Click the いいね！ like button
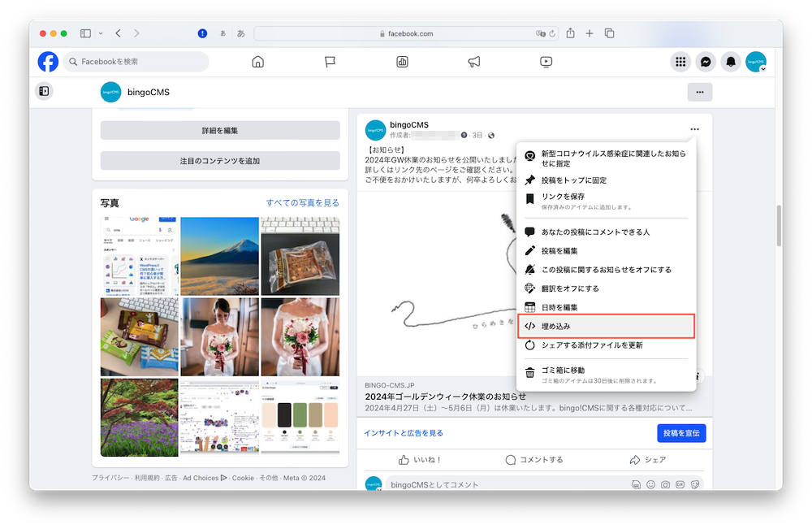This screenshot has width=812, height=529. click(420, 460)
